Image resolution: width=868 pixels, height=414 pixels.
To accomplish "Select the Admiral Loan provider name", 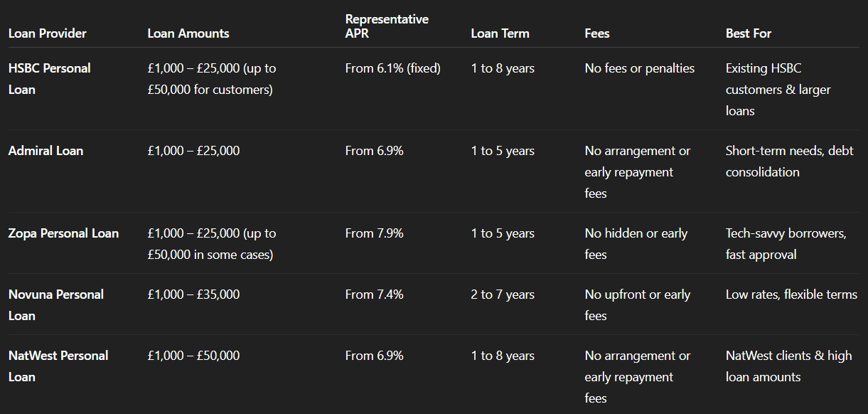I will coord(45,151).
